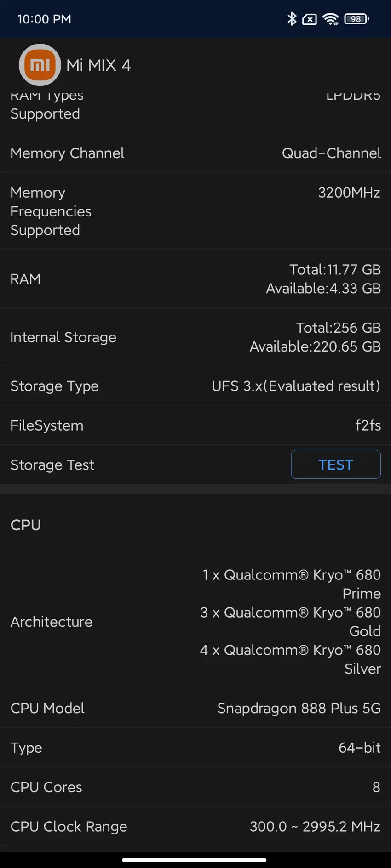The image size is (391, 868).
Task: Tap the Architecture Kryo 680 row
Action: (195, 622)
